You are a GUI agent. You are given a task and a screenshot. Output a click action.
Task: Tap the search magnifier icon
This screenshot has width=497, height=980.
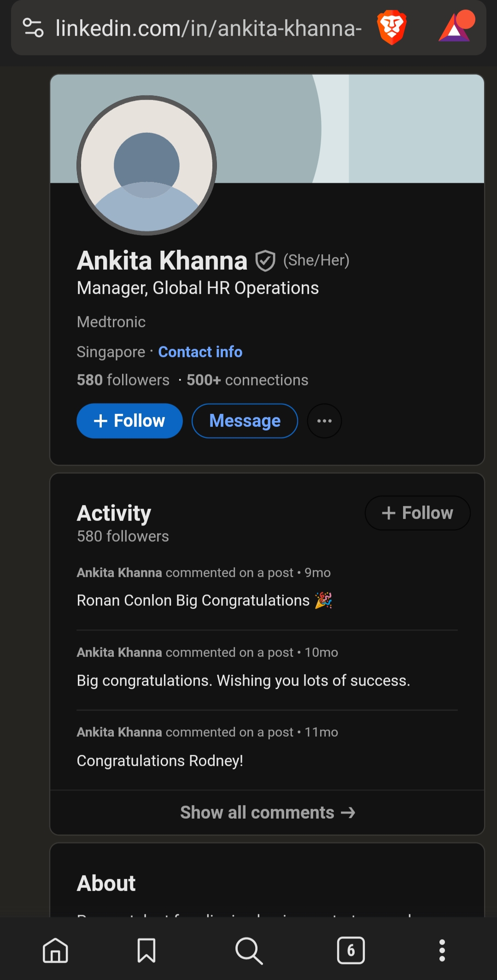click(x=249, y=950)
